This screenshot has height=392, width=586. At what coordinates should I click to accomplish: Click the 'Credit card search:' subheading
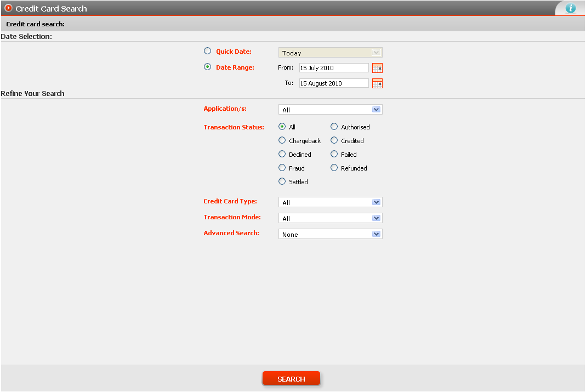tap(36, 24)
